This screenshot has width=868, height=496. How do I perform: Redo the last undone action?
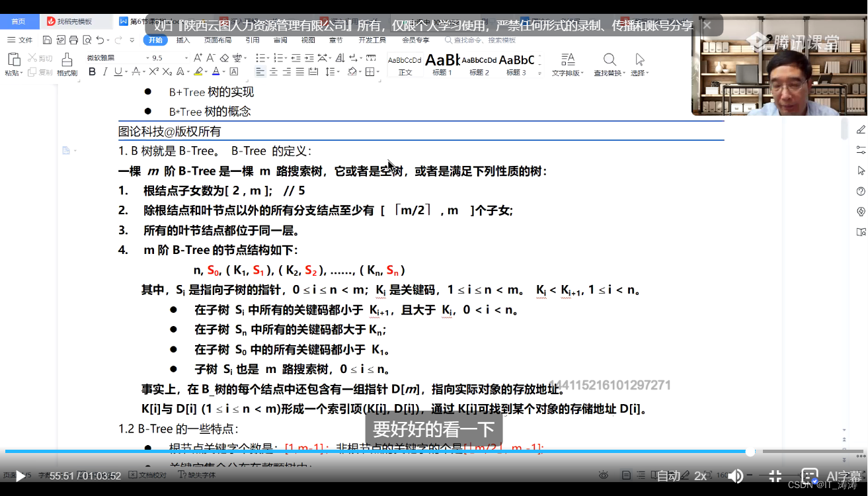[118, 40]
